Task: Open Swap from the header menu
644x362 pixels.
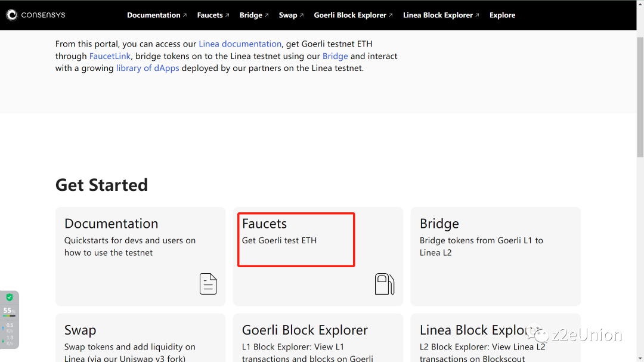Action: [288, 15]
